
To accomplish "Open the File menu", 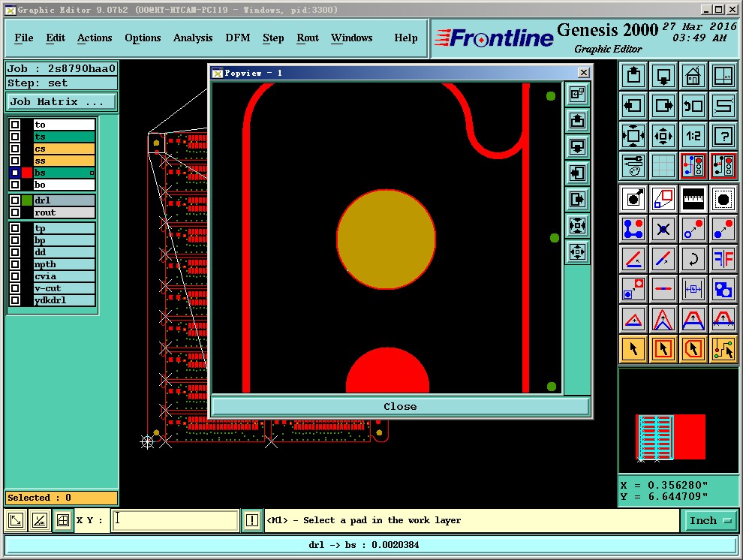I will coord(24,38).
